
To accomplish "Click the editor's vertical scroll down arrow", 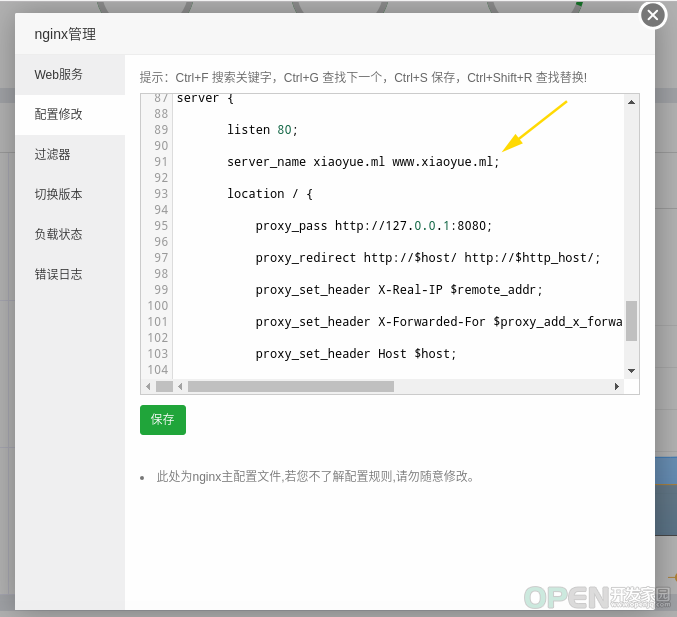I will (631, 371).
